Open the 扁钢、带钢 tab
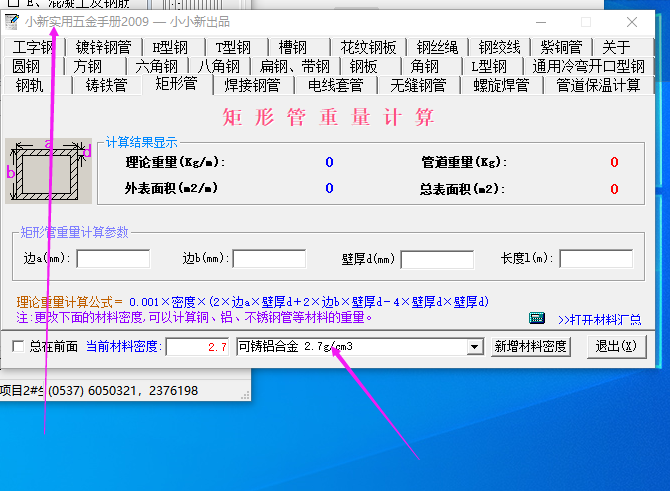Screen dimensions: 670x491 pos(295,66)
